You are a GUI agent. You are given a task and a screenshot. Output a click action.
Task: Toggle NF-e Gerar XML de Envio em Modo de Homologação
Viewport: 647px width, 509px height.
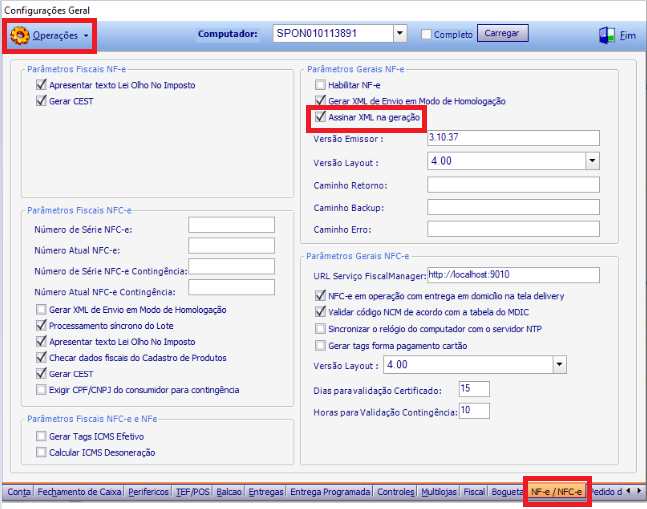tap(320, 101)
